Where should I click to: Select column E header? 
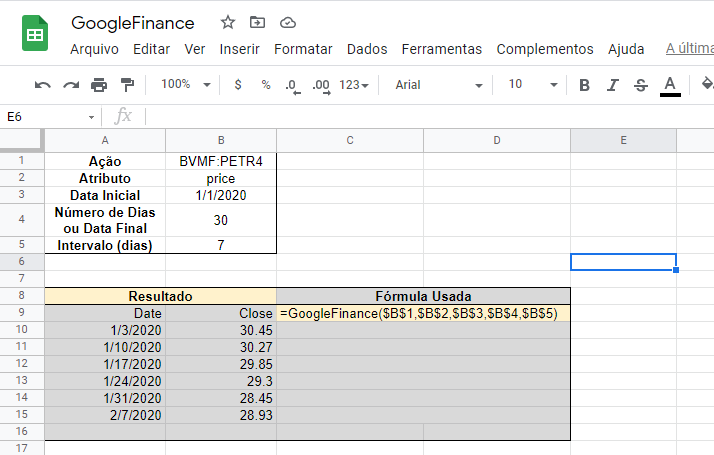click(x=623, y=140)
